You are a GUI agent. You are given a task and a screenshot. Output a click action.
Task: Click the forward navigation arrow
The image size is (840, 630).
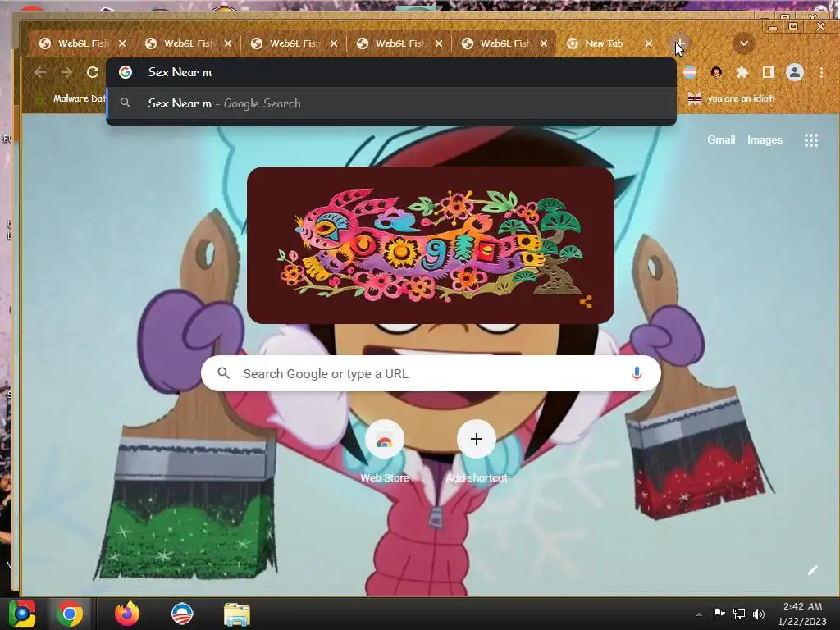tap(66, 72)
